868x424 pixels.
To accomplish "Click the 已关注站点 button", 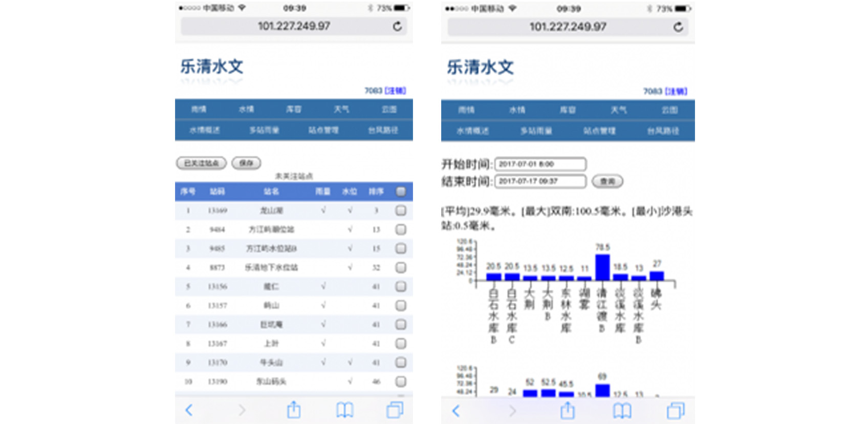I will point(201,163).
